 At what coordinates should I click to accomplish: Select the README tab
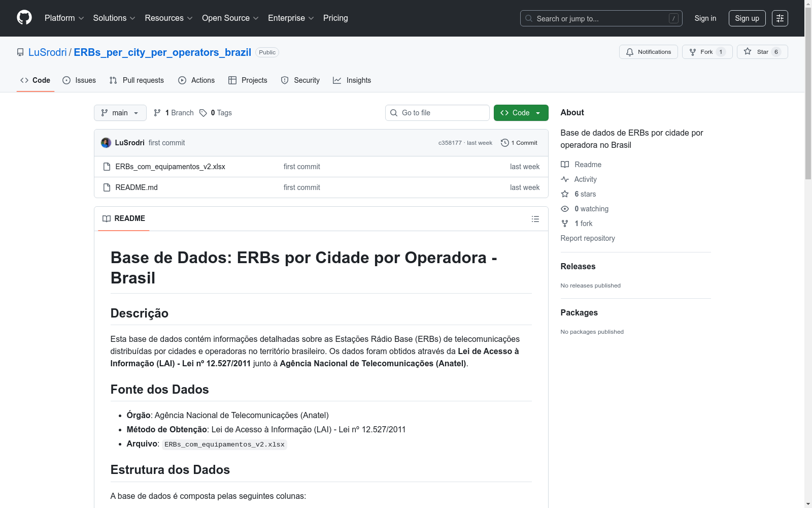(124, 218)
